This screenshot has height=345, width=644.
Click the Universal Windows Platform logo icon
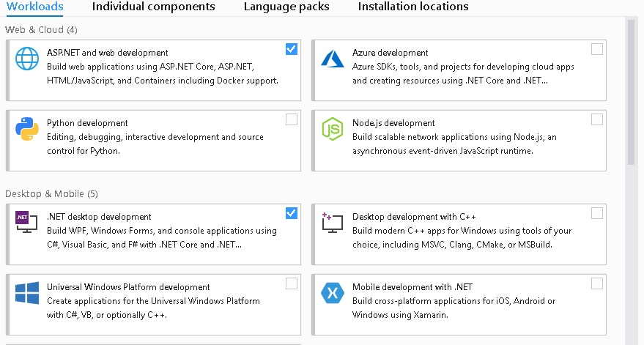[x=27, y=293]
